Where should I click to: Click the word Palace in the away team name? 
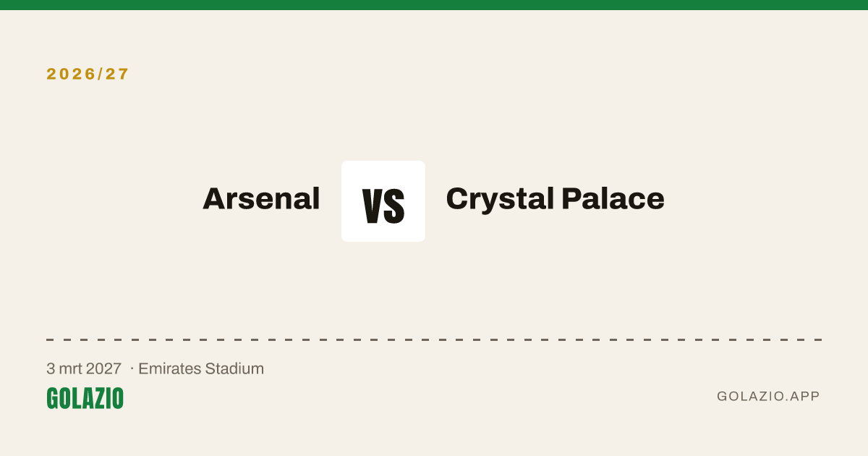(x=613, y=198)
